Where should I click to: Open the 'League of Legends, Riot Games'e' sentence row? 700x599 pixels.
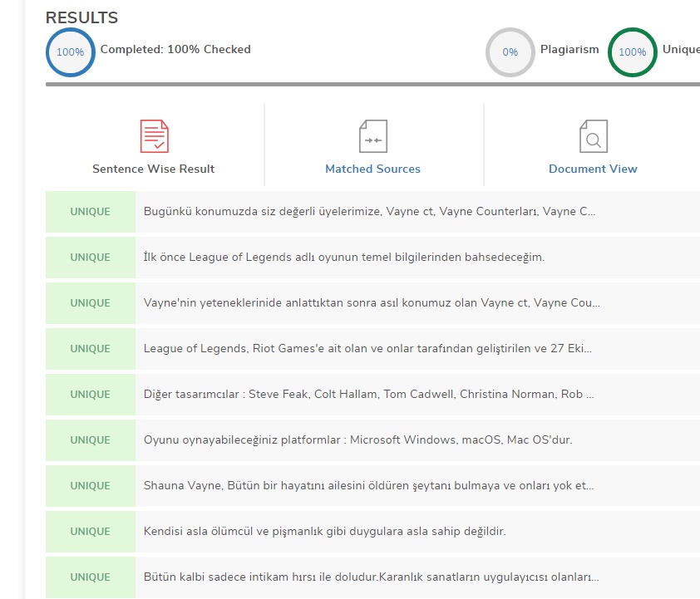coord(367,349)
